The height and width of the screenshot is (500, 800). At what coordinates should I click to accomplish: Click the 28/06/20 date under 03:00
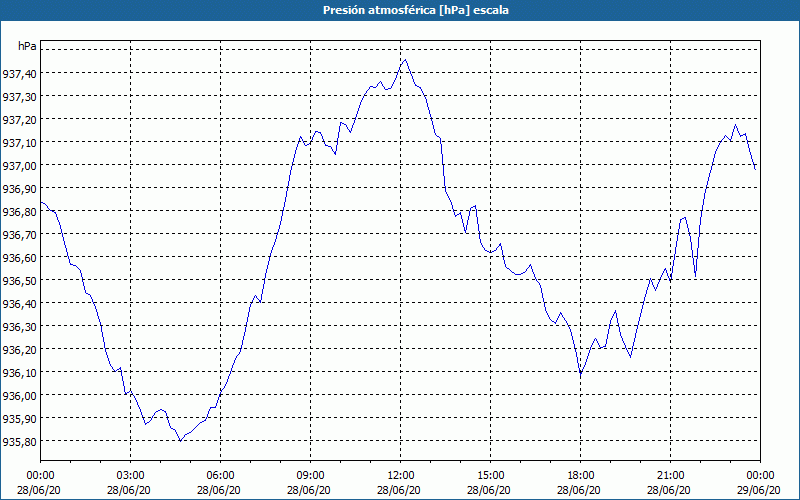pyautogui.click(x=131, y=490)
